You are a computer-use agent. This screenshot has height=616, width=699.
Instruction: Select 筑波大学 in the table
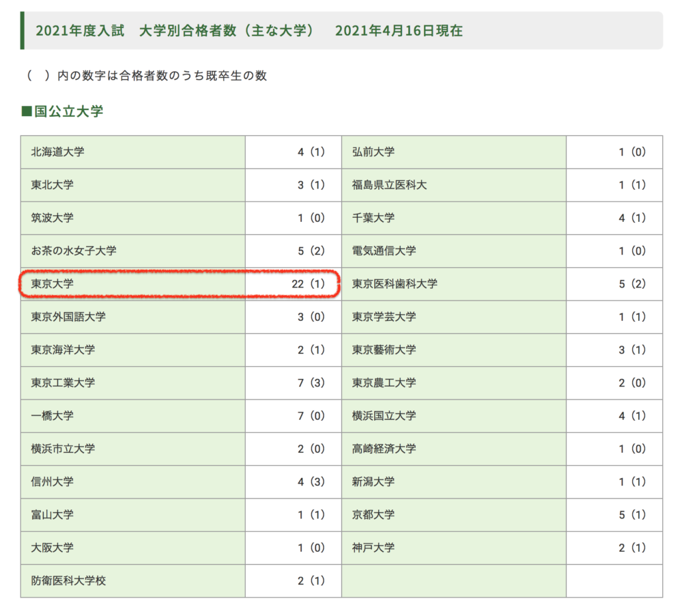click(x=133, y=218)
